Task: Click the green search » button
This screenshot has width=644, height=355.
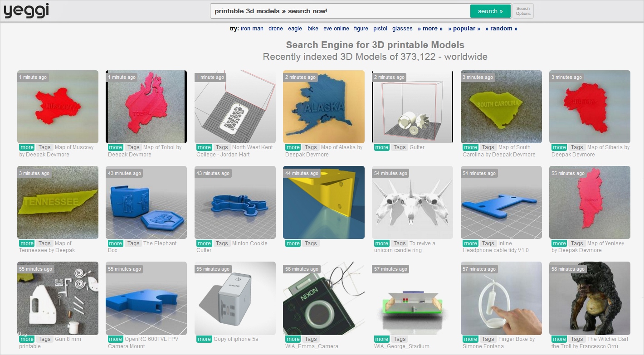Action: pyautogui.click(x=490, y=10)
